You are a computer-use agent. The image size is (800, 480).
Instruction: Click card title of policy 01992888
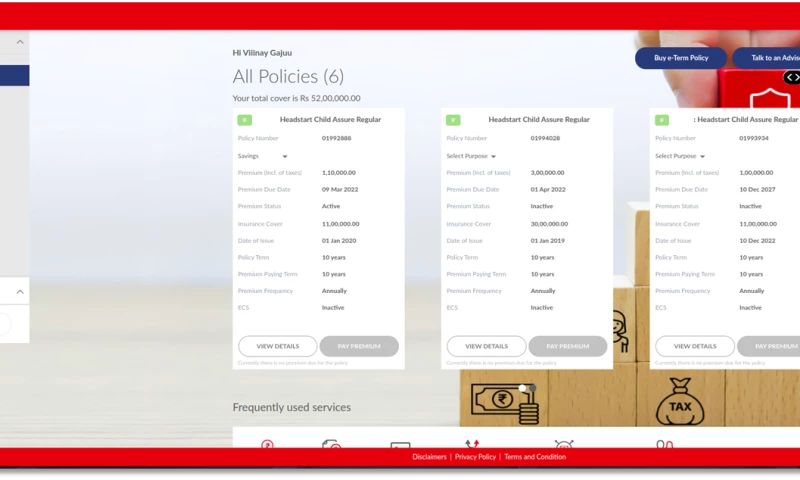pyautogui.click(x=330, y=119)
